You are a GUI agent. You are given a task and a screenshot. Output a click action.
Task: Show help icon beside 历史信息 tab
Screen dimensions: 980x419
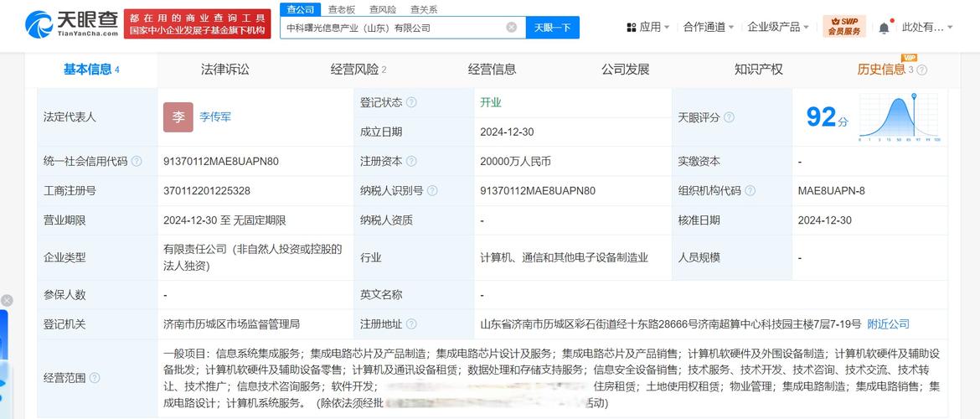pos(922,70)
